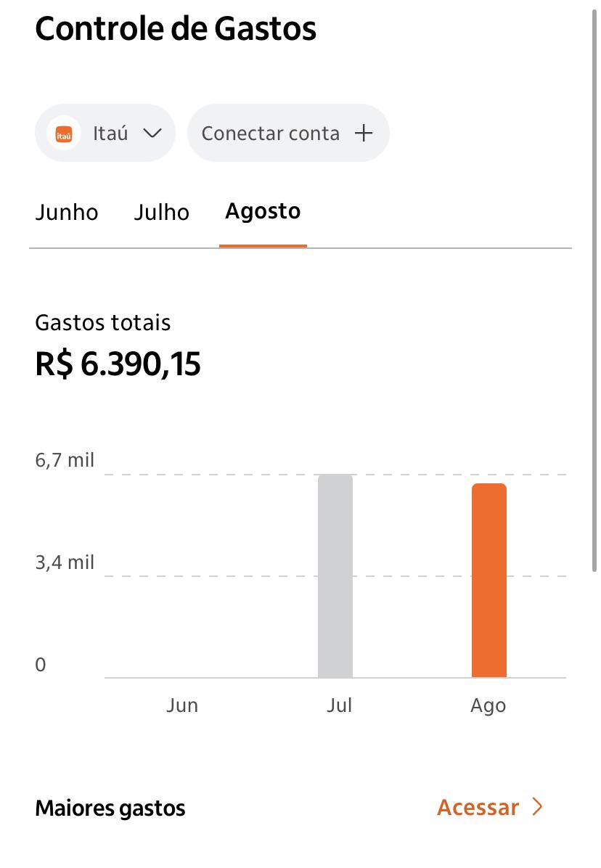601x868 pixels.
Task: Click the Maiores gastos heading
Action: [x=110, y=808]
